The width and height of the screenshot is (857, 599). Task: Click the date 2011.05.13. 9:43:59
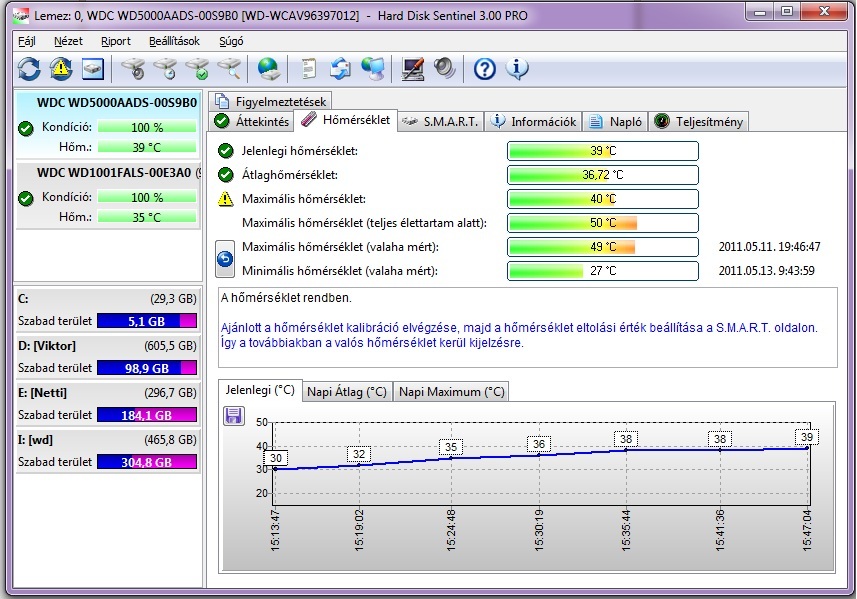(766, 271)
